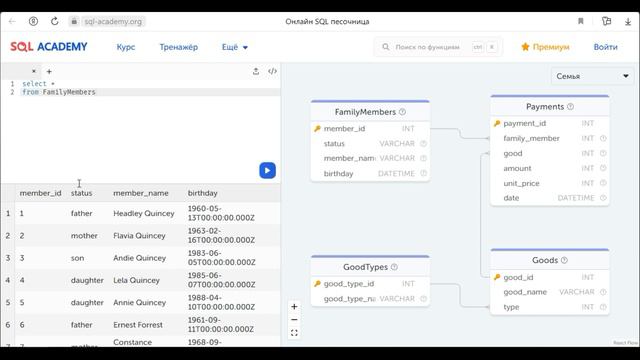
Task: Click info icon on amount field
Action: 603,168
